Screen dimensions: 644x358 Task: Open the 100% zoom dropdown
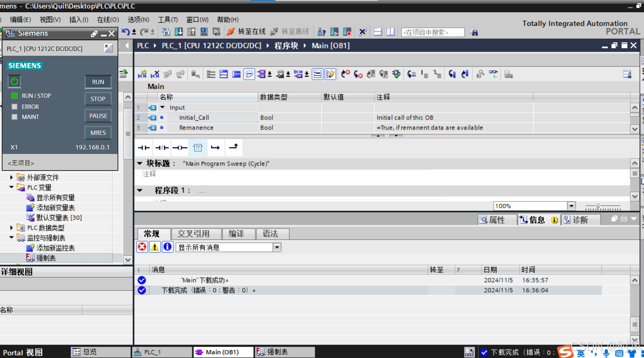(x=572, y=206)
